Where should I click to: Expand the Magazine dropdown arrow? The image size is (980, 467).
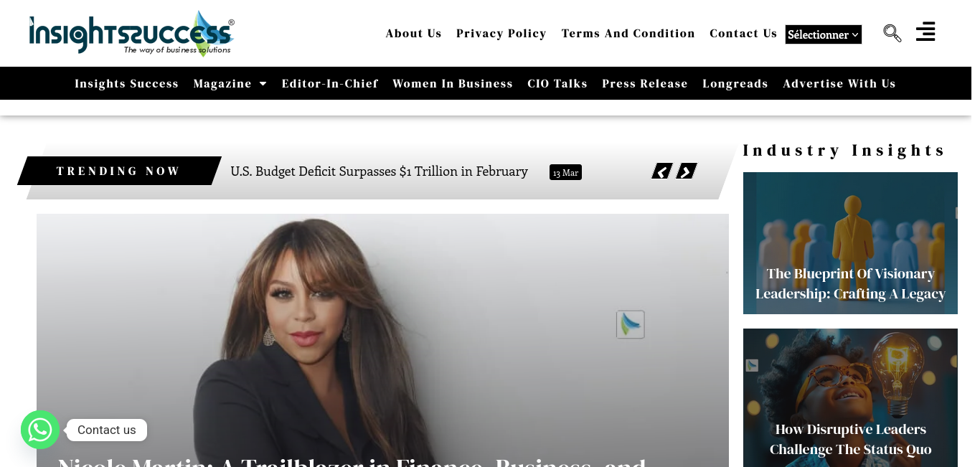coord(263,84)
